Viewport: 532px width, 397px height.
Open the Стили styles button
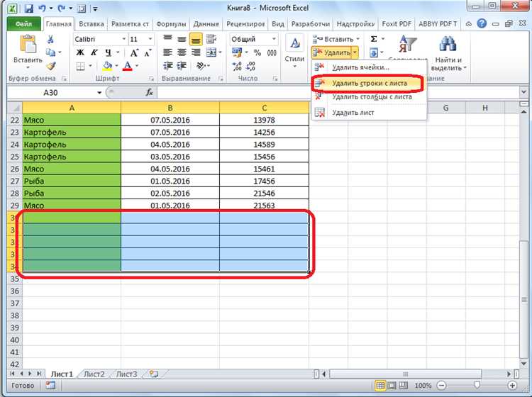[x=294, y=52]
